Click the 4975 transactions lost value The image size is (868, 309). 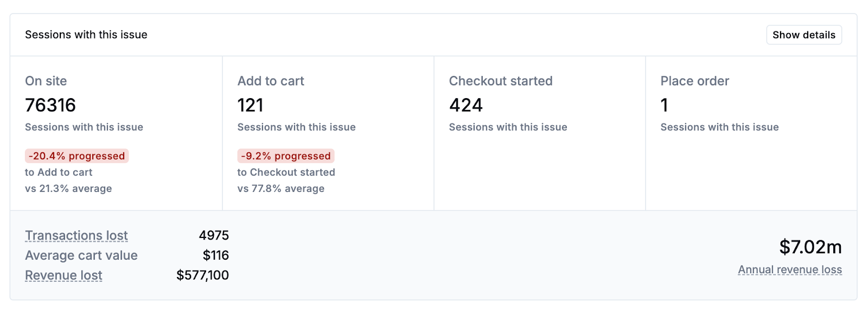tap(214, 236)
